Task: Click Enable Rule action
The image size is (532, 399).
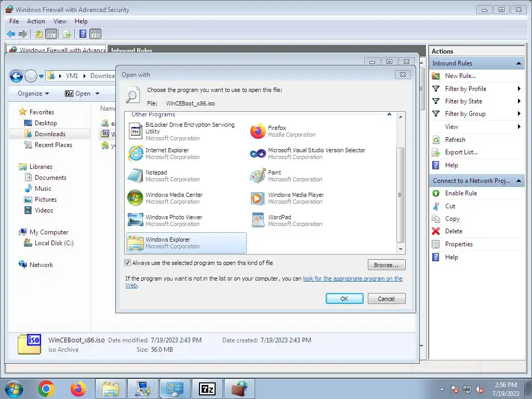Action: (x=461, y=193)
